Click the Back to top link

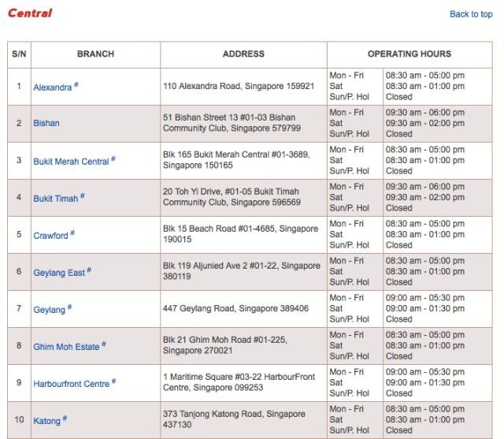pos(470,14)
